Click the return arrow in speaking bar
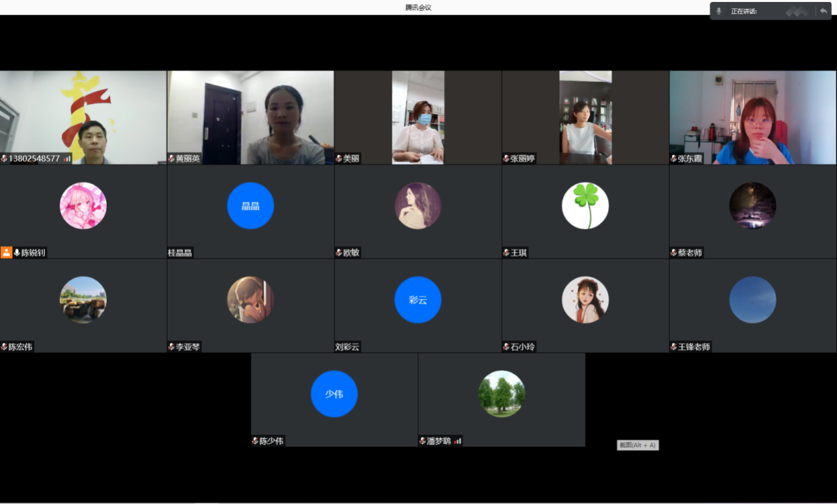This screenshot has width=837, height=504. [x=823, y=11]
